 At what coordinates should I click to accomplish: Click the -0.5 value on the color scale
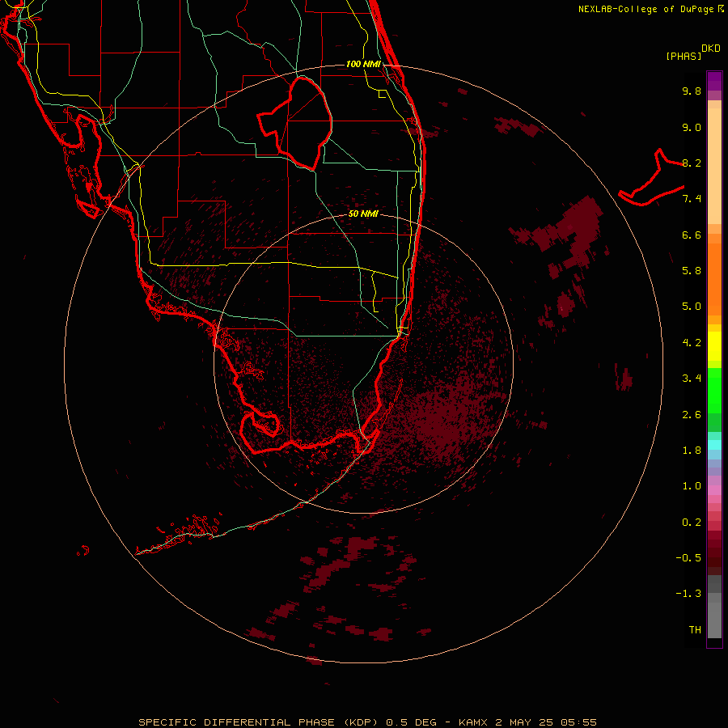tap(688, 558)
